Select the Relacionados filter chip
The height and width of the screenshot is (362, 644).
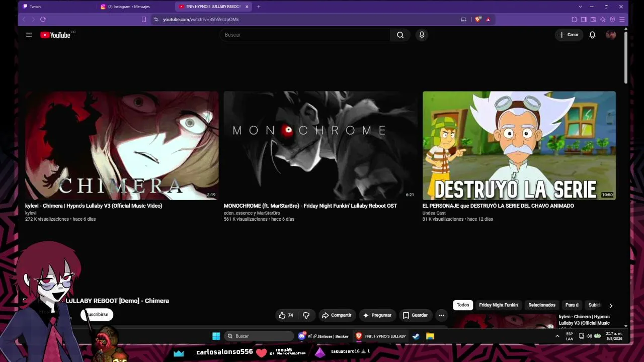(542, 305)
